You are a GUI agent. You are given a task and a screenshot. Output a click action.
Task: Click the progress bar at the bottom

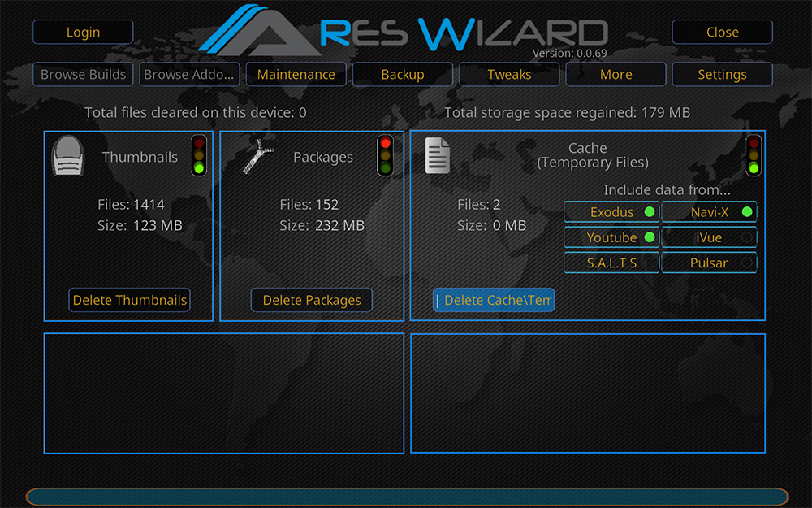point(406,494)
